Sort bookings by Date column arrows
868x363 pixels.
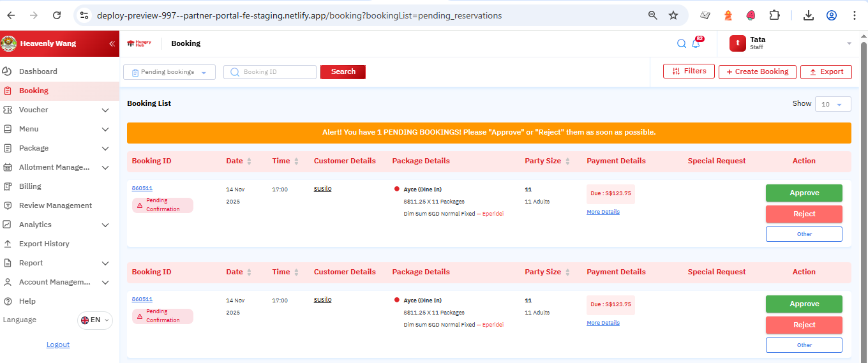[249, 161]
